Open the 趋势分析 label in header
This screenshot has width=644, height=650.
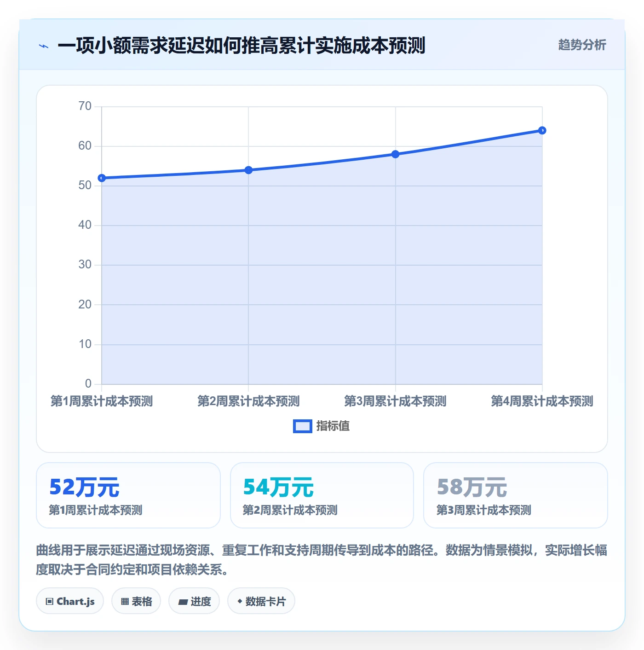point(582,45)
